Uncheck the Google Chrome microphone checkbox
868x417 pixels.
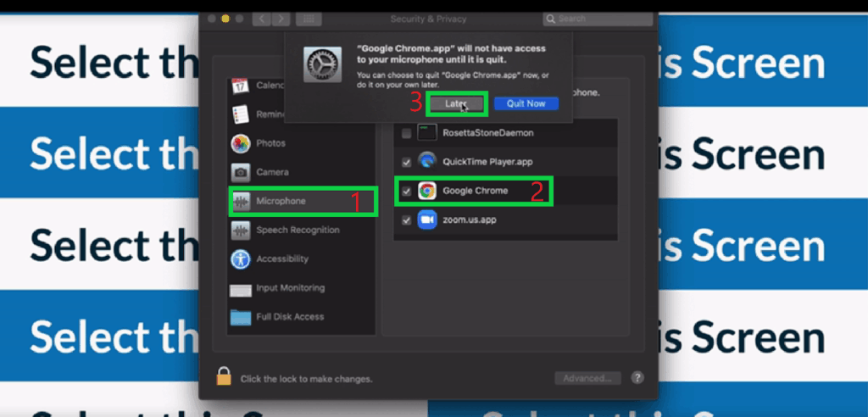click(x=407, y=192)
